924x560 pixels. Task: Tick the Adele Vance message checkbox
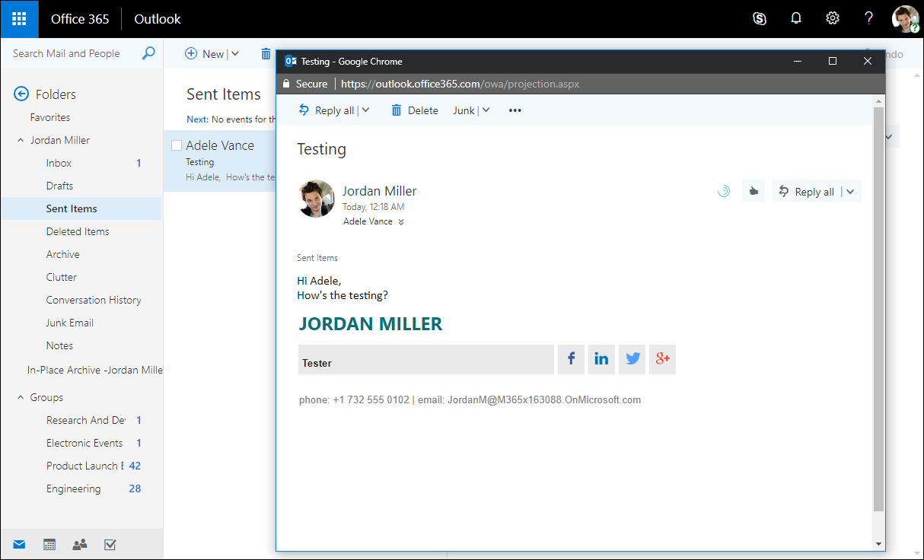click(177, 145)
